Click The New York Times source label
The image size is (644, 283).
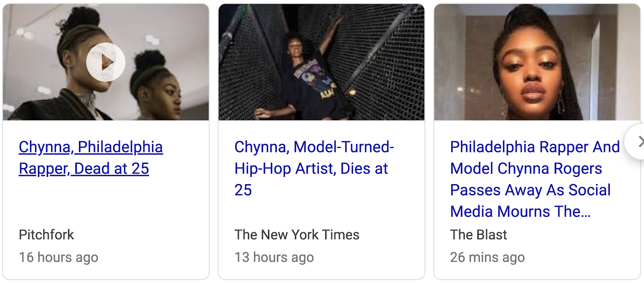pyautogui.click(x=297, y=235)
